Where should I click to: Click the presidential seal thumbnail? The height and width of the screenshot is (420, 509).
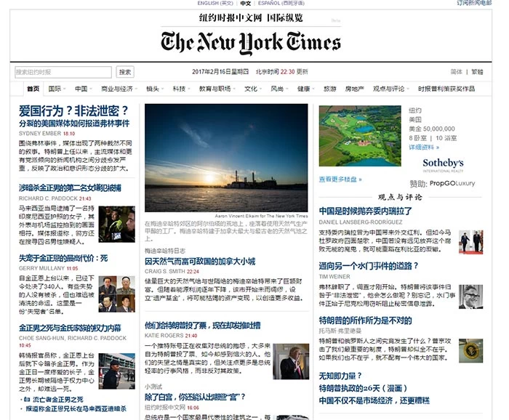pyautogui.click(x=470, y=350)
